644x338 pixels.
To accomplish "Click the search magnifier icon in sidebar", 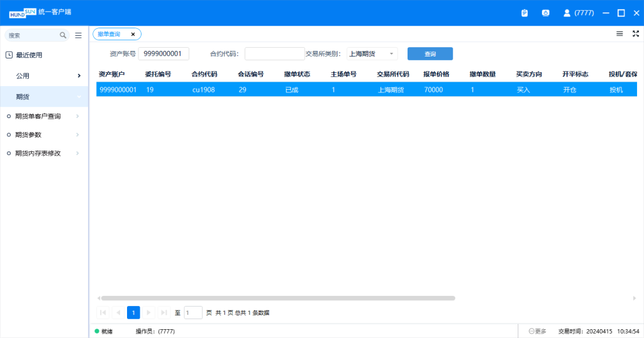I will pos(63,36).
